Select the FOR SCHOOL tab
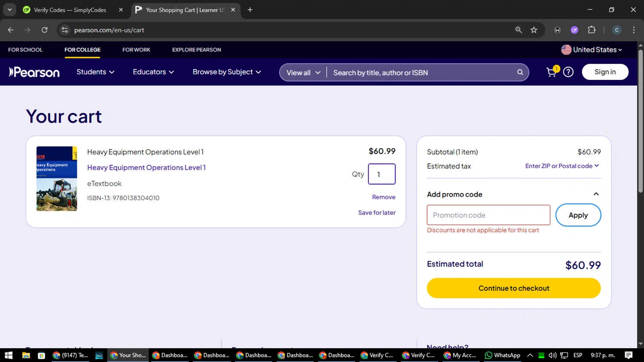This screenshot has height=362, width=644. (25, 50)
